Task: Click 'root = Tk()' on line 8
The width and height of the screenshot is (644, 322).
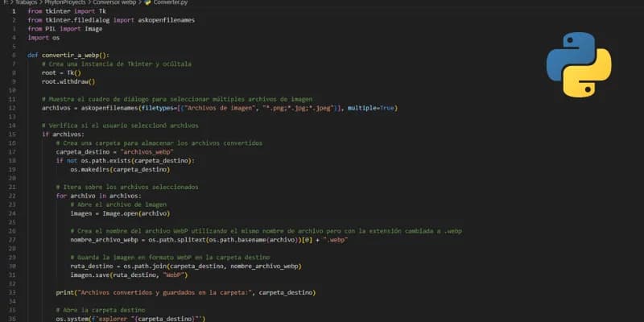Action: [x=62, y=72]
